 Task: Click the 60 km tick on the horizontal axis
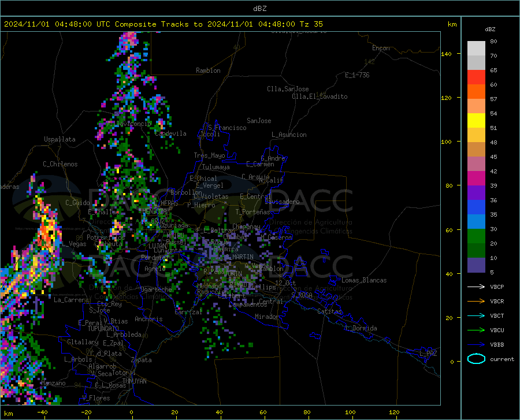[x=263, y=412]
